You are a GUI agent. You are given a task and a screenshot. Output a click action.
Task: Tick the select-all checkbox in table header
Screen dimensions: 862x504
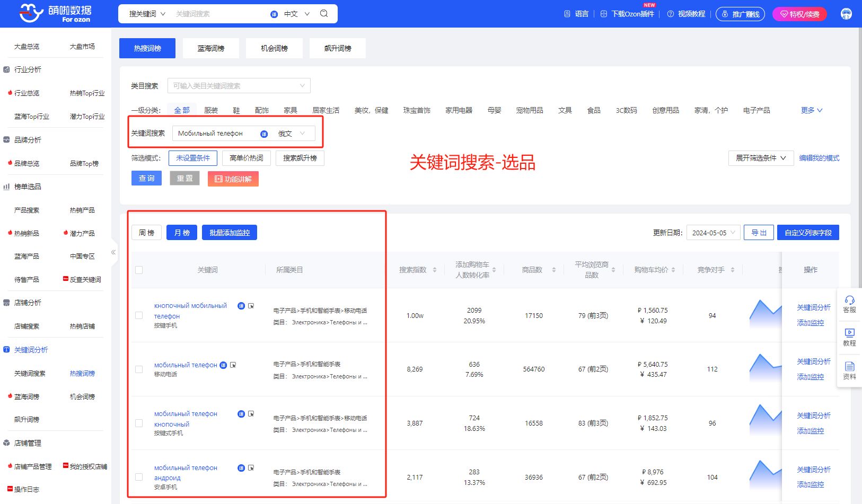139,270
